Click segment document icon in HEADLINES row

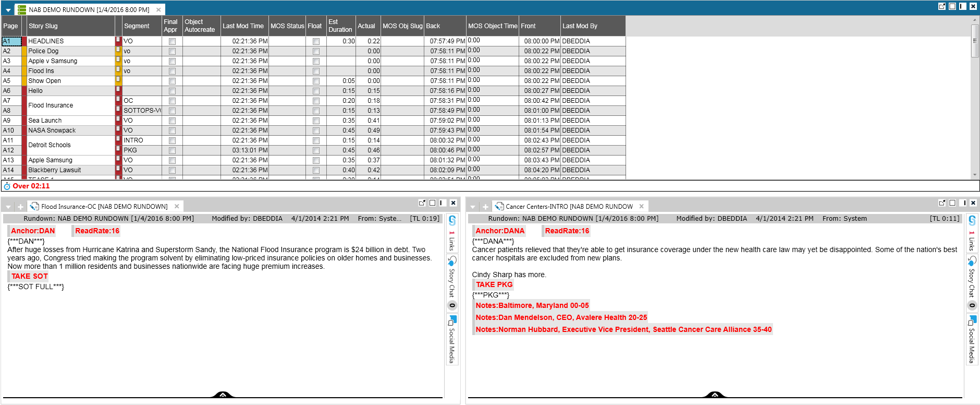pos(118,40)
